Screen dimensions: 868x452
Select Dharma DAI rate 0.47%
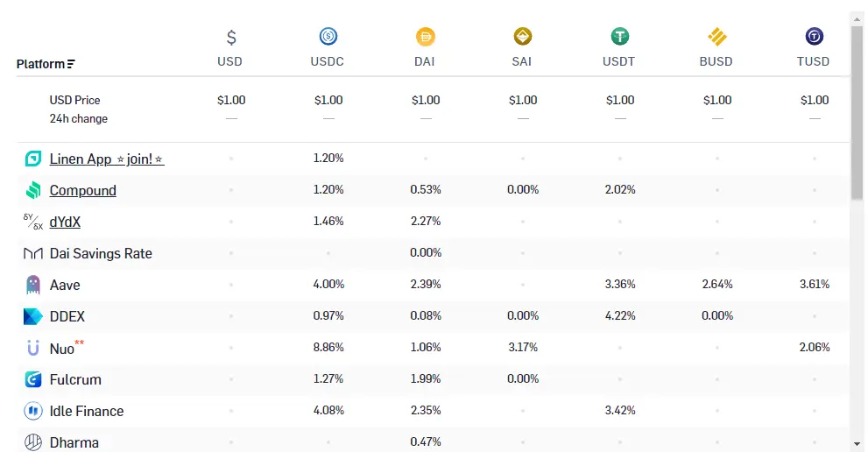tap(426, 442)
